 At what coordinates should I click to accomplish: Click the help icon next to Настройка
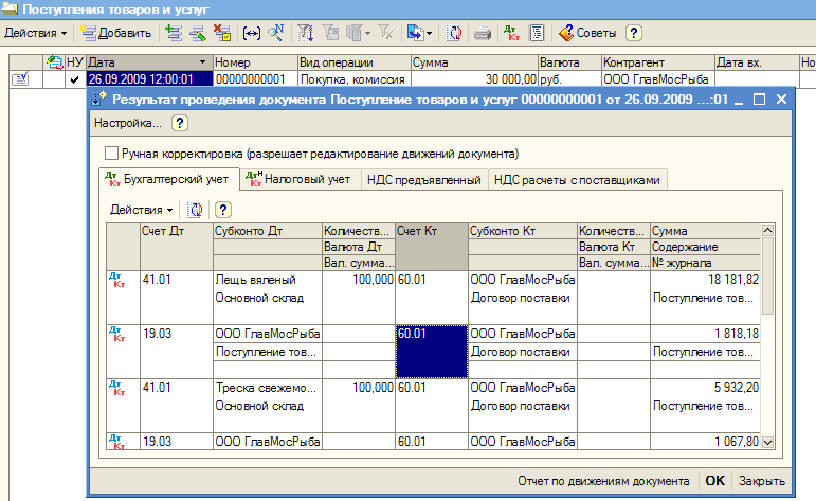pos(179,123)
